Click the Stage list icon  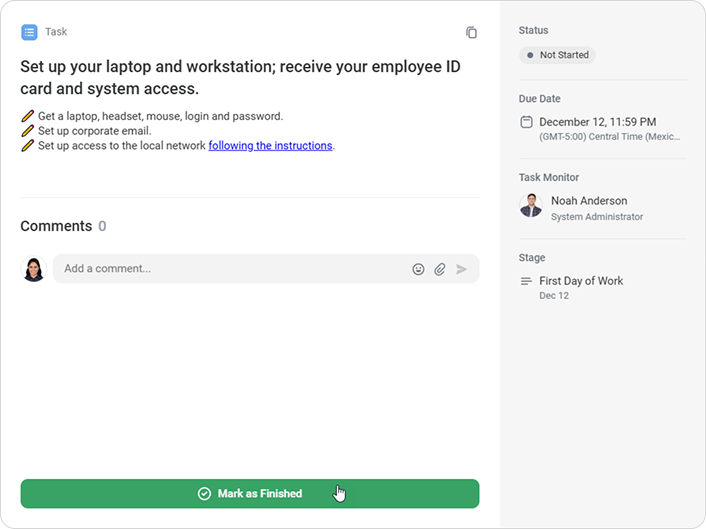click(x=526, y=281)
